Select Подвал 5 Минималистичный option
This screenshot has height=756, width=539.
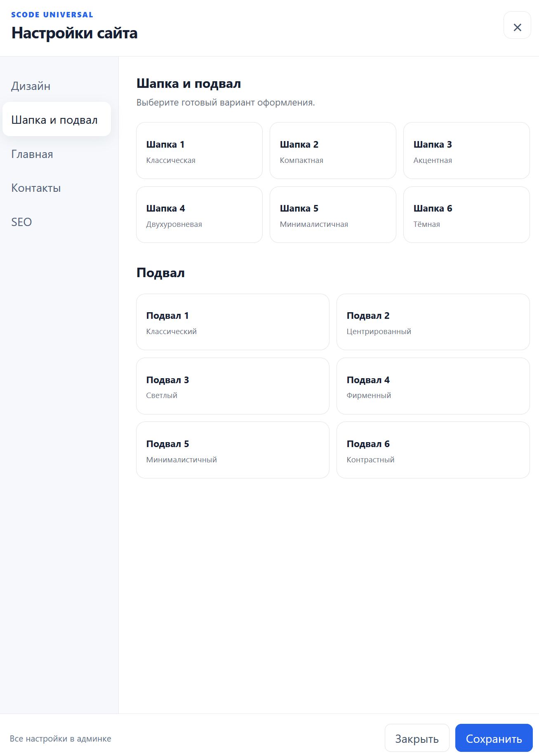pos(233,450)
